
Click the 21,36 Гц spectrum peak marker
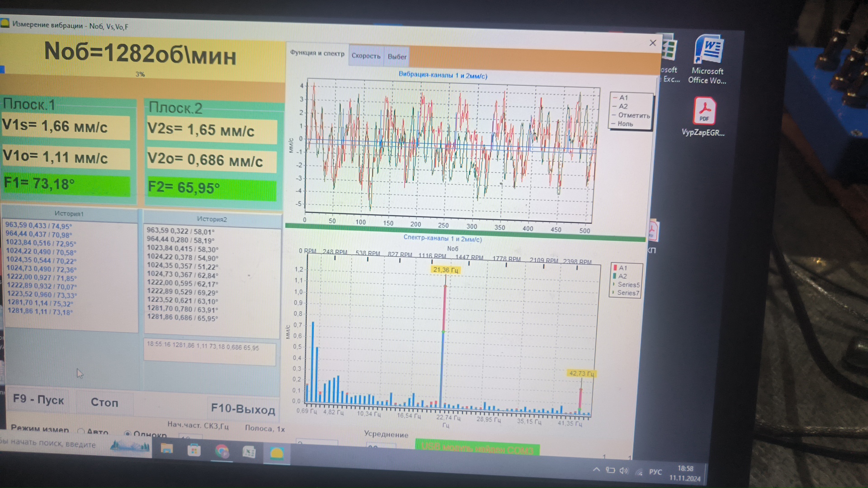(x=446, y=270)
